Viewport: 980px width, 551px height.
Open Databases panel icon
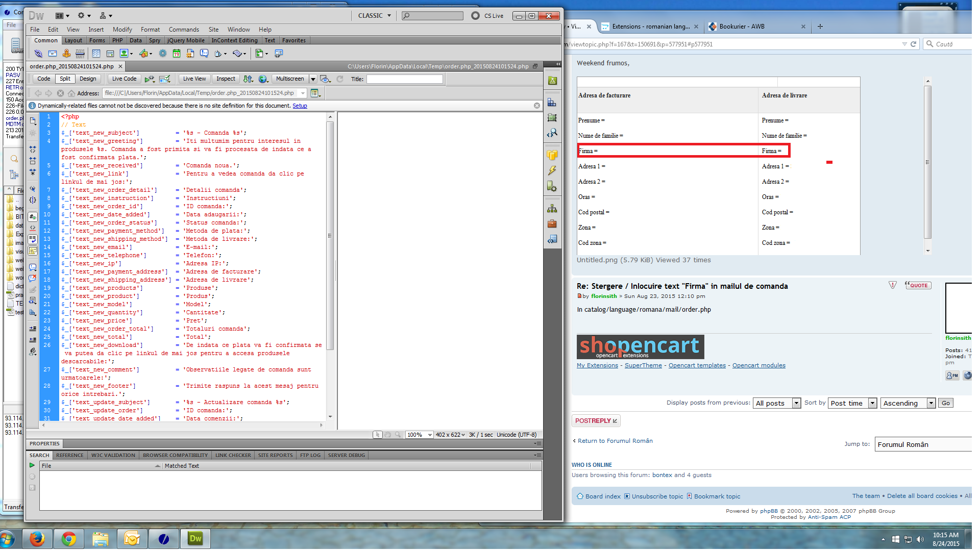(552, 156)
